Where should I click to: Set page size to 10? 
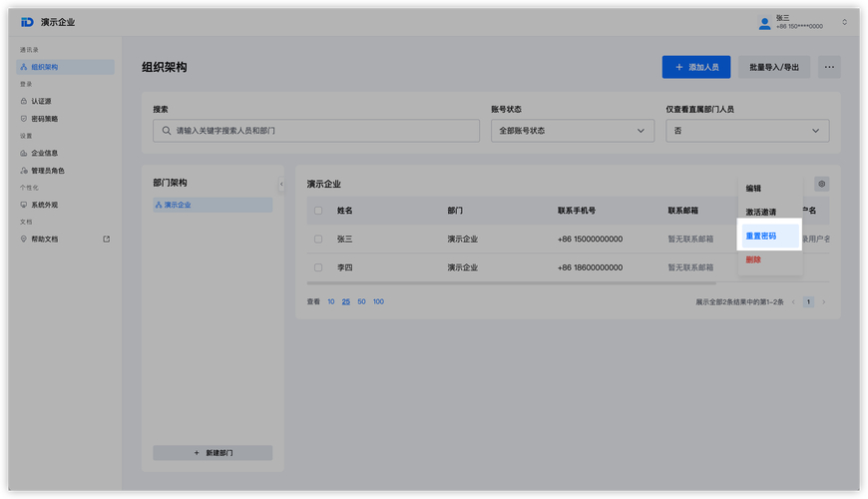[331, 301]
